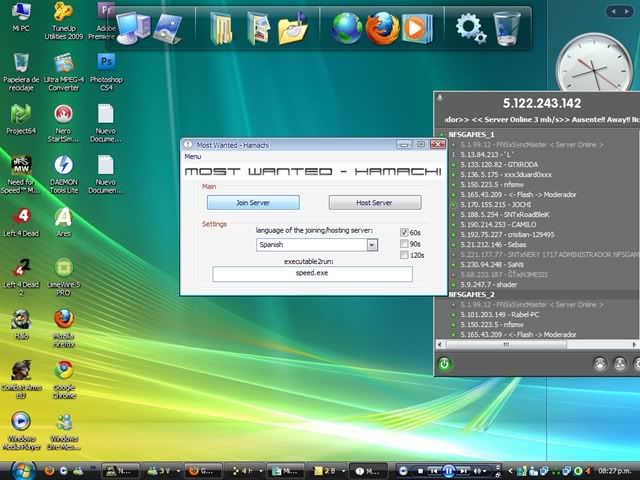The image size is (640, 480).
Task: Open DAEMON Tools Lite desktop icon
Action: 64,175
